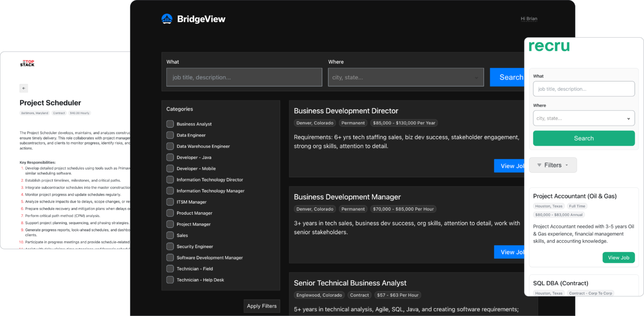This screenshot has width=644, height=316.
Task: Click the Hi Brian link
Action: coord(529,19)
